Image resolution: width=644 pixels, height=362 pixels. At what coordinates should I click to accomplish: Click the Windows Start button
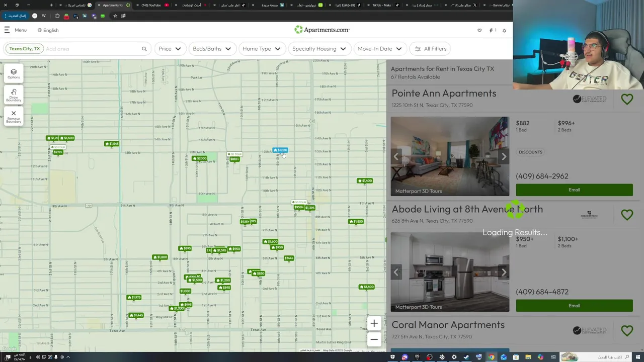[638, 357]
